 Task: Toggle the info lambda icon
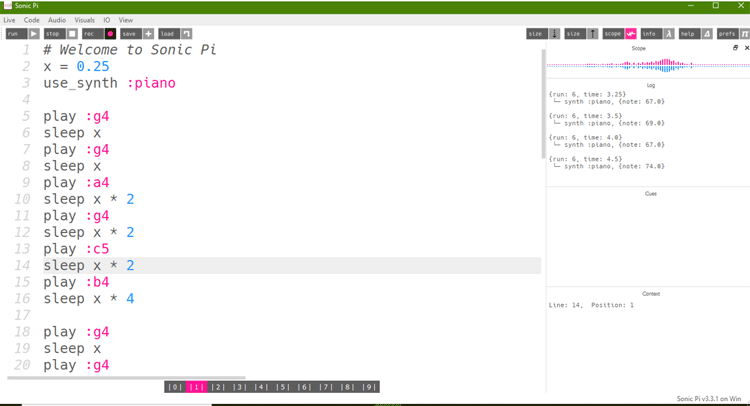point(669,33)
